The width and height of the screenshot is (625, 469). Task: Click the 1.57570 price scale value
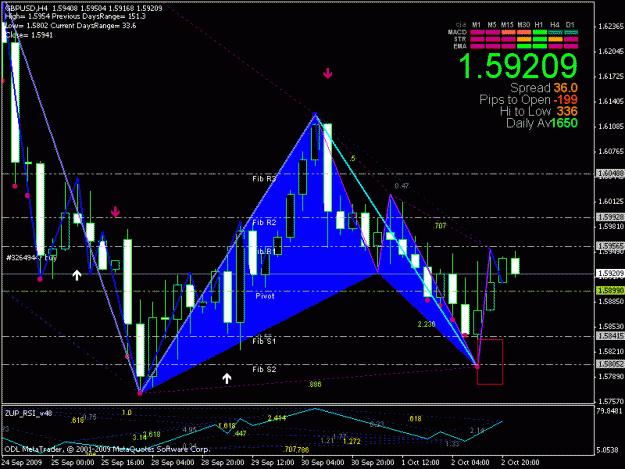point(611,401)
